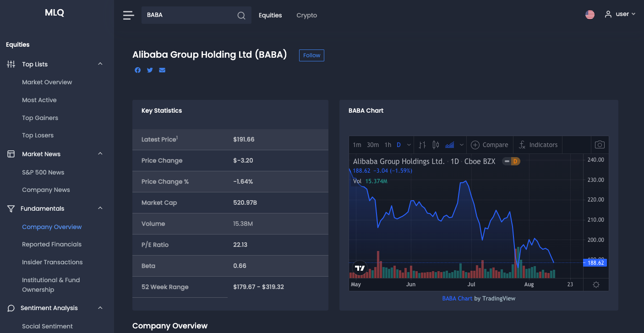Screen dimensions: 644x333
Task: Switch to the Crypto tab
Action: tap(307, 15)
